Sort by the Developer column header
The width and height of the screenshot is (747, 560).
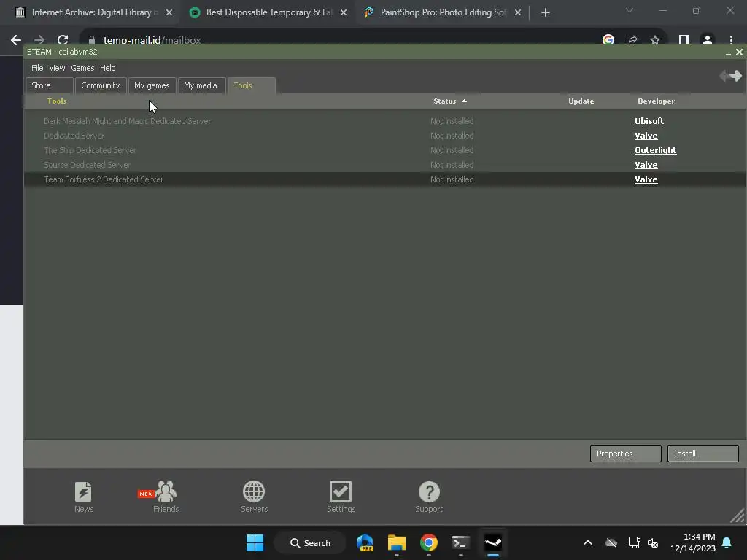click(x=656, y=101)
